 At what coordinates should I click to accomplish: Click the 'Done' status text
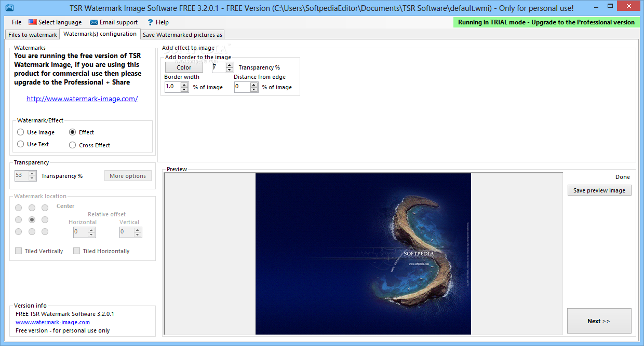(x=623, y=177)
